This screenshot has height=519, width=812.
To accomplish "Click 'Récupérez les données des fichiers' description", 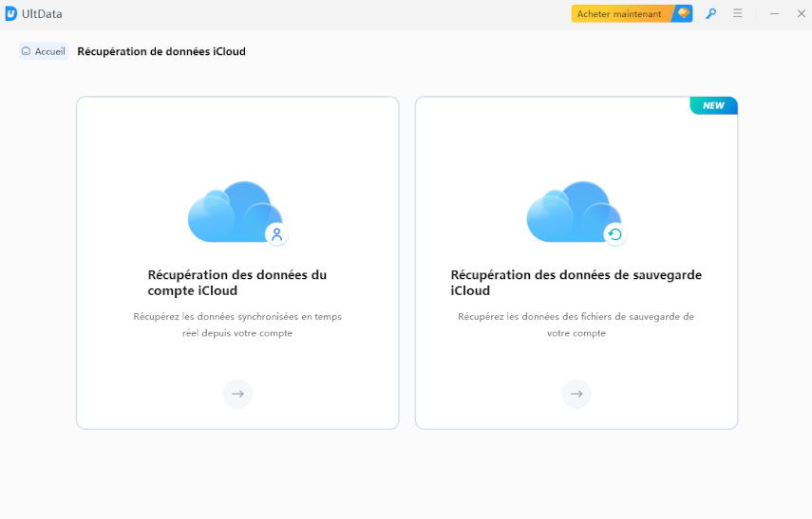I will 576,324.
